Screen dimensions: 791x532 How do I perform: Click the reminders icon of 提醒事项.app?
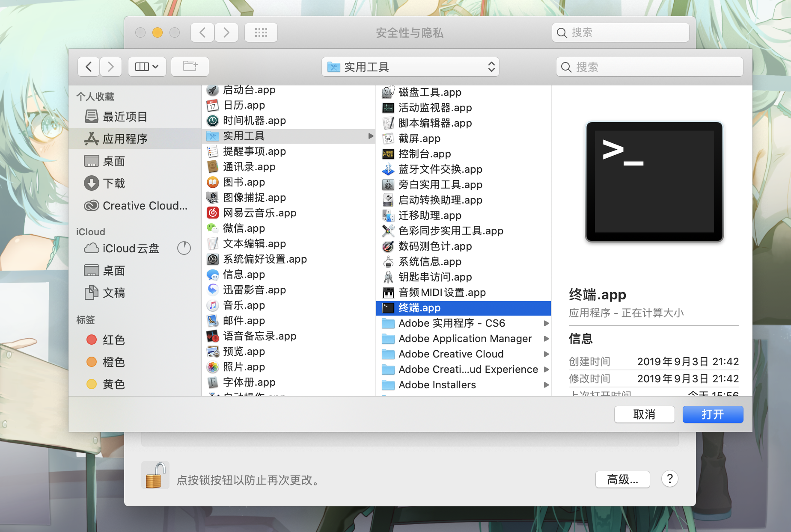213,151
